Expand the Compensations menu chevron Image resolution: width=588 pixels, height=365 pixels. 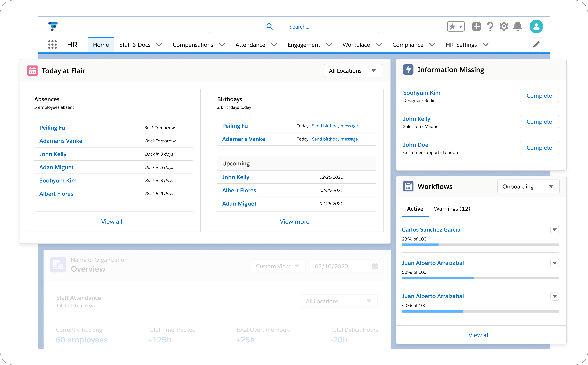click(222, 45)
